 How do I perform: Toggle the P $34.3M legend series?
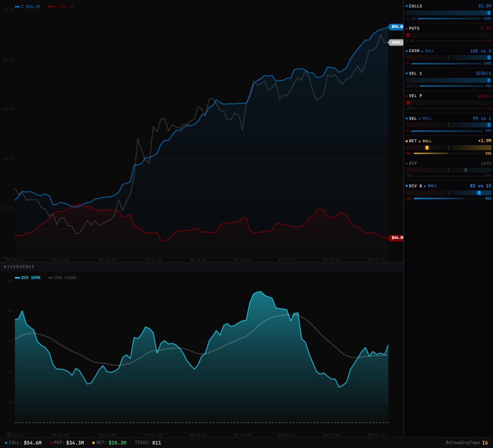61,6
